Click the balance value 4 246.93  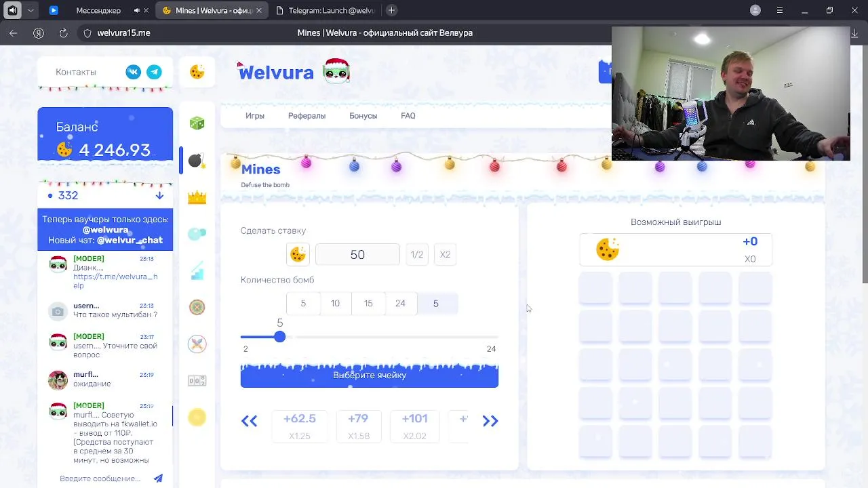tap(115, 150)
